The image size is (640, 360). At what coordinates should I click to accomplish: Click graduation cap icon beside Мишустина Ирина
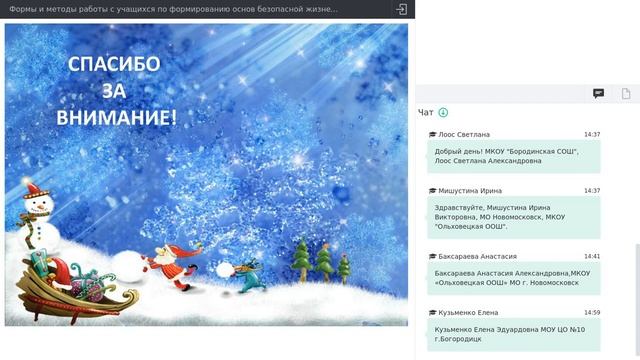click(432, 191)
